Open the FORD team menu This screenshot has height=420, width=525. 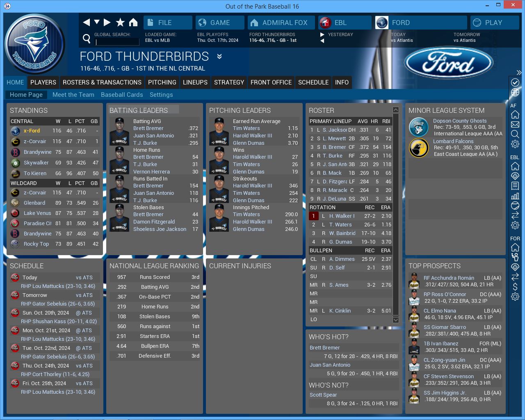[421, 23]
